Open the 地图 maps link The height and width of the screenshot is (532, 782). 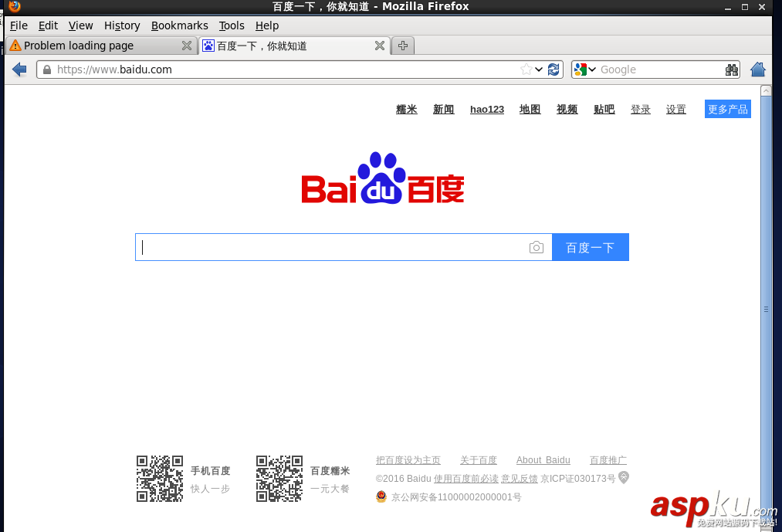tap(530, 110)
